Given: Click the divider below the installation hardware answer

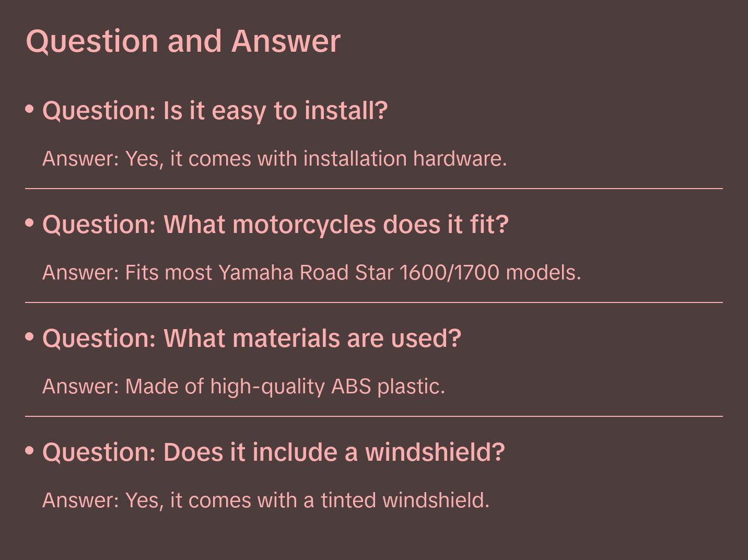Looking at the screenshot, I should pos(374,189).
